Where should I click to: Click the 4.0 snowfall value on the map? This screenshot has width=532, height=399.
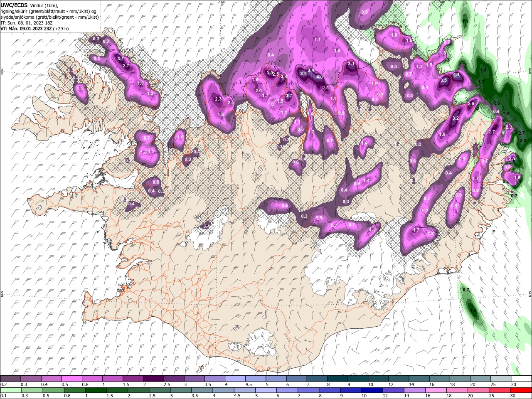coord(320,77)
